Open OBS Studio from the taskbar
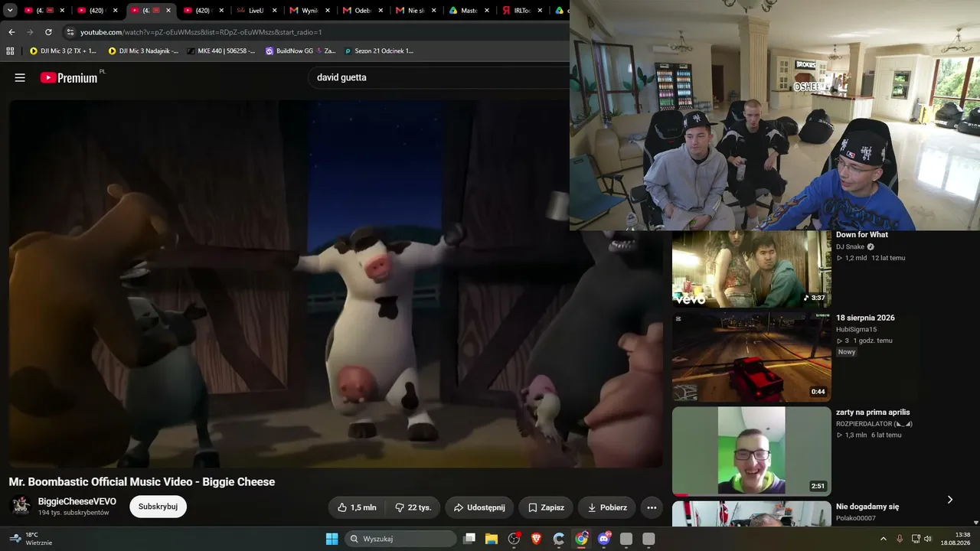 pos(514,539)
